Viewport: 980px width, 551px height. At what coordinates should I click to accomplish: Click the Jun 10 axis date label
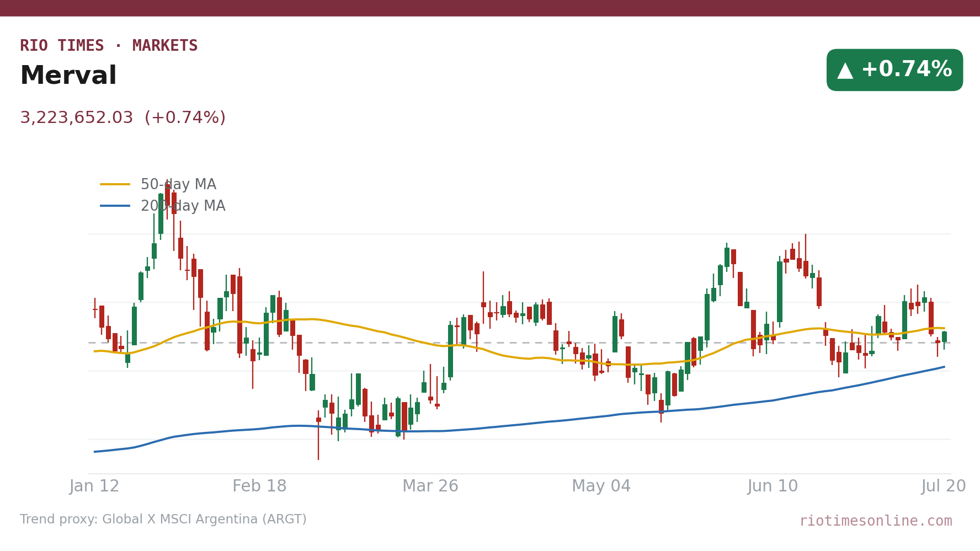click(773, 486)
